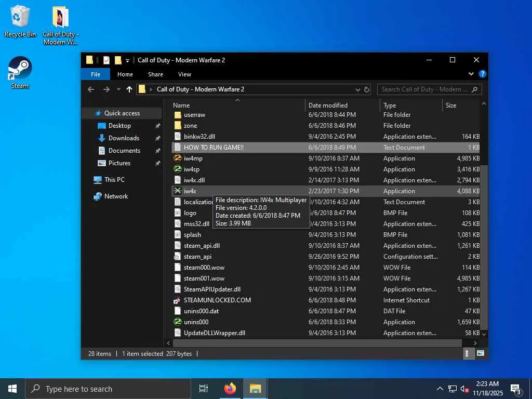Switch to details view layout icon
Image resolution: width=532 pixels, height=399 pixels.
coord(468,353)
